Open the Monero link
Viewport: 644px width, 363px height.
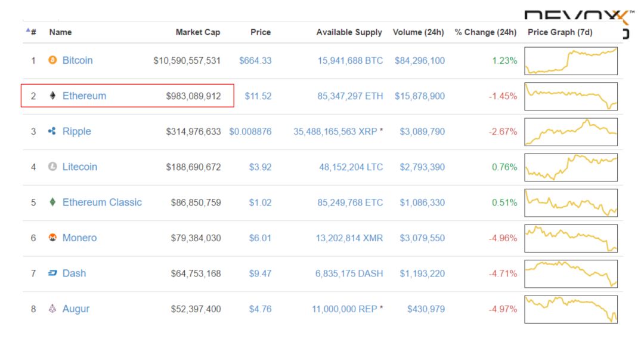click(x=80, y=238)
